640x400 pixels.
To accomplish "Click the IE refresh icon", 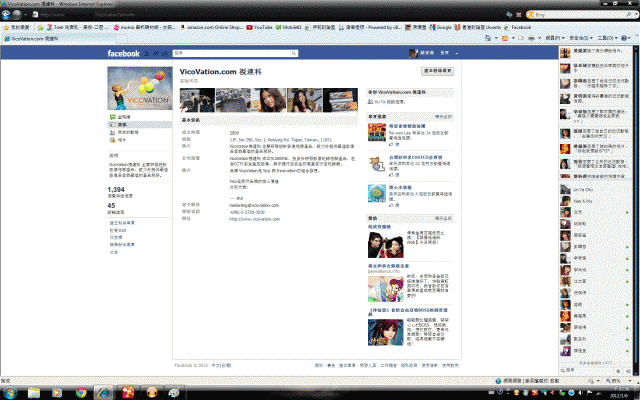I will click(509, 14).
